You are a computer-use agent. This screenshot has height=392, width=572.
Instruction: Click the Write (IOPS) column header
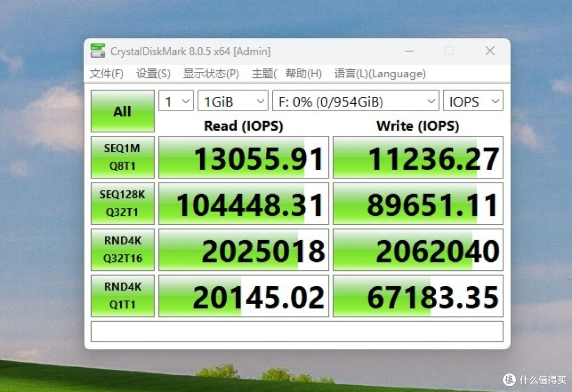(418, 126)
